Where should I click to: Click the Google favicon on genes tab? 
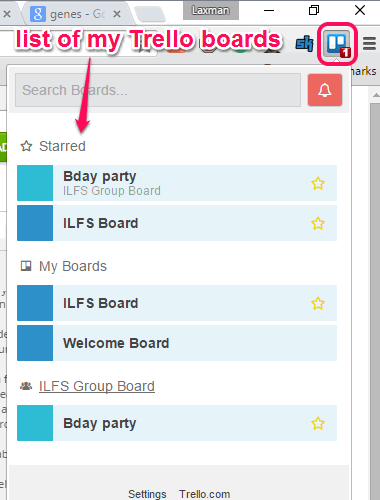click(x=38, y=14)
